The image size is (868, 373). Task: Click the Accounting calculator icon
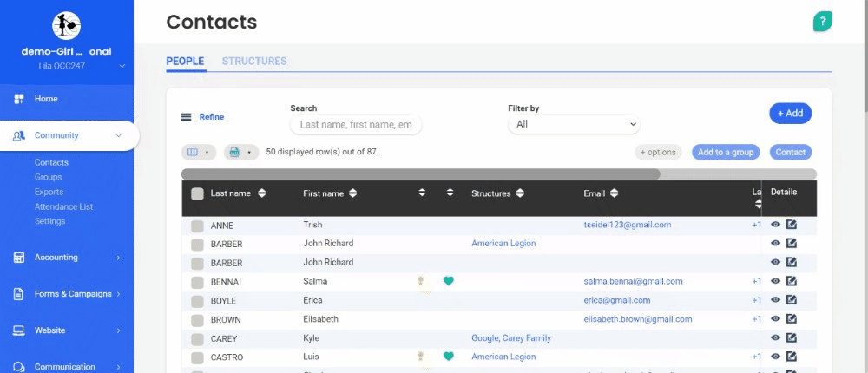[19, 258]
